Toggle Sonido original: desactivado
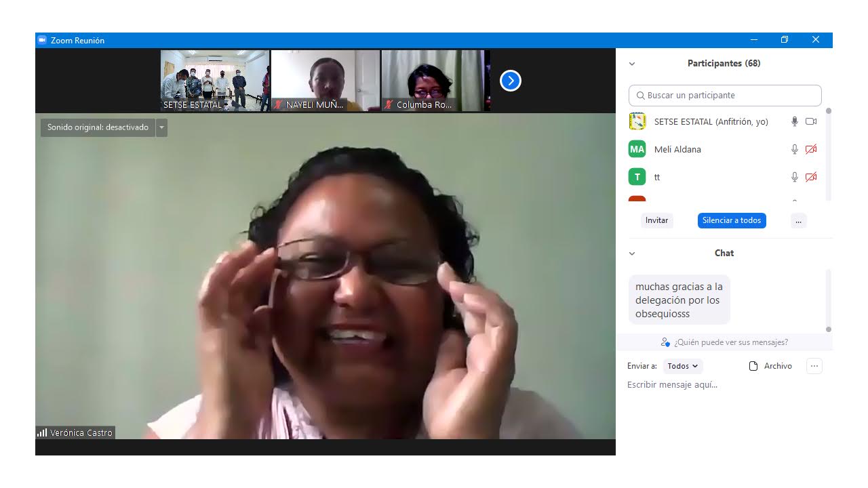868x488 pixels. click(x=98, y=127)
